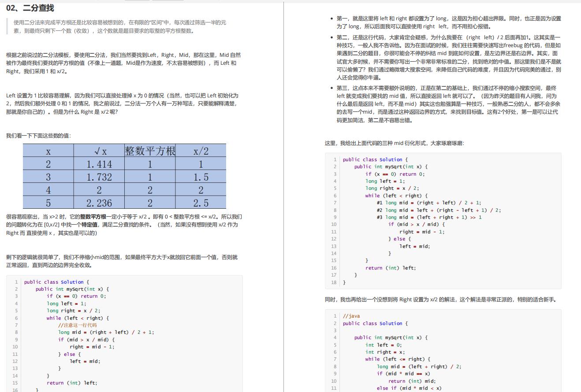Click the table cell "1.414"

[99, 164]
